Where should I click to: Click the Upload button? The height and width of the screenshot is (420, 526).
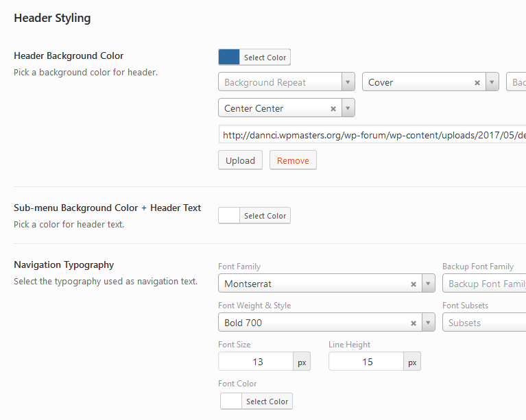pos(240,160)
